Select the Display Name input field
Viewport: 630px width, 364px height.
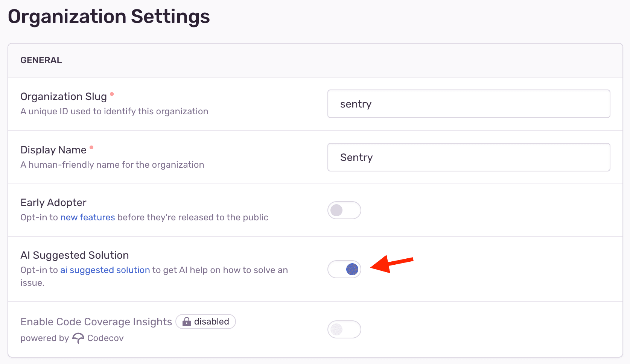(469, 157)
